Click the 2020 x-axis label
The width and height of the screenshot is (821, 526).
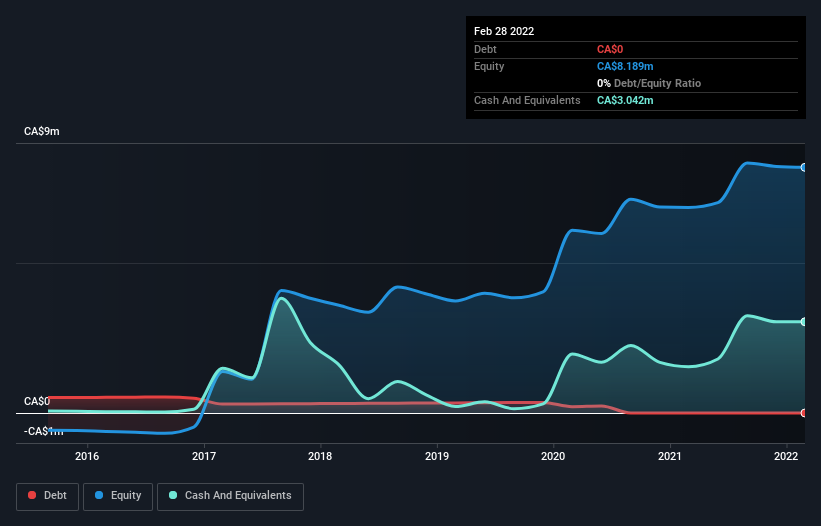coord(553,456)
